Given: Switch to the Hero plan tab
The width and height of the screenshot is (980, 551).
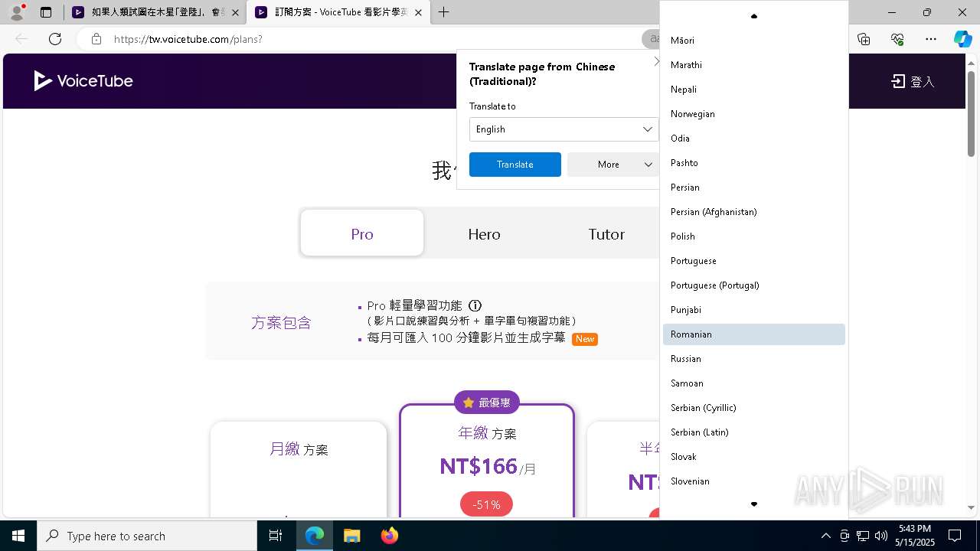Looking at the screenshot, I should tap(485, 233).
